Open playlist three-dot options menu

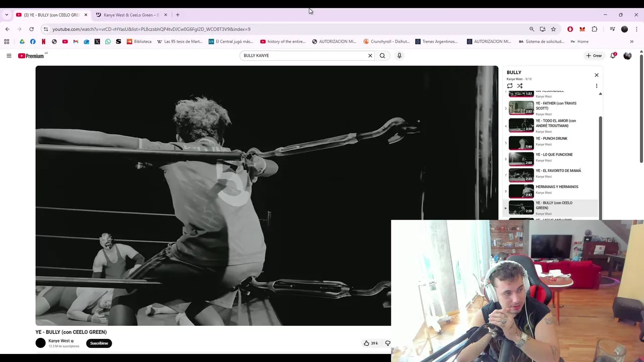tap(597, 86)
